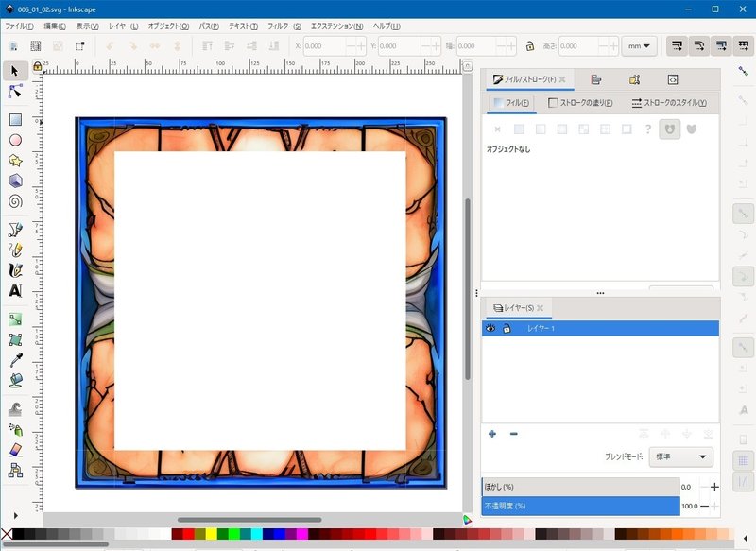Click the horizontal canvas scrollbar
This screenshot has height=551, width=756.
249,520
